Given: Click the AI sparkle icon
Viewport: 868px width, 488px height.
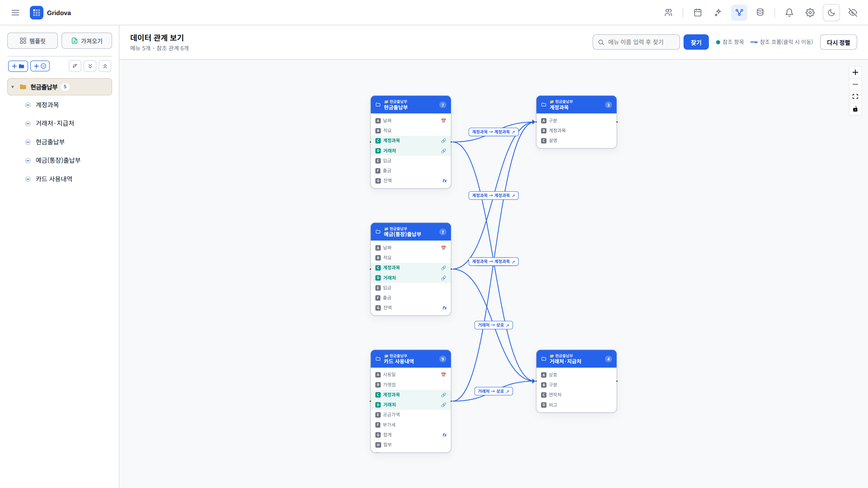Looking at the screenshot, I should pos(718,12).
